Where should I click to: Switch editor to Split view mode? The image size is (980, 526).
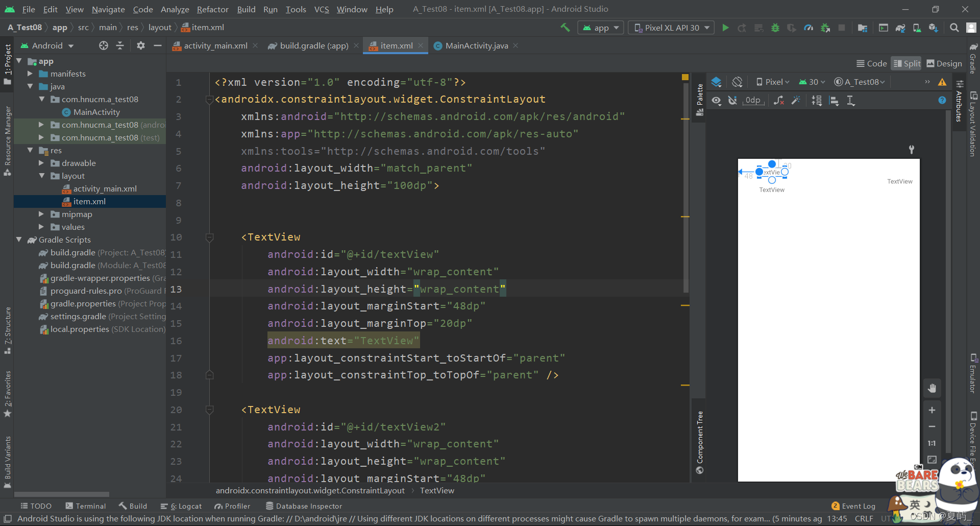(906, 63)
